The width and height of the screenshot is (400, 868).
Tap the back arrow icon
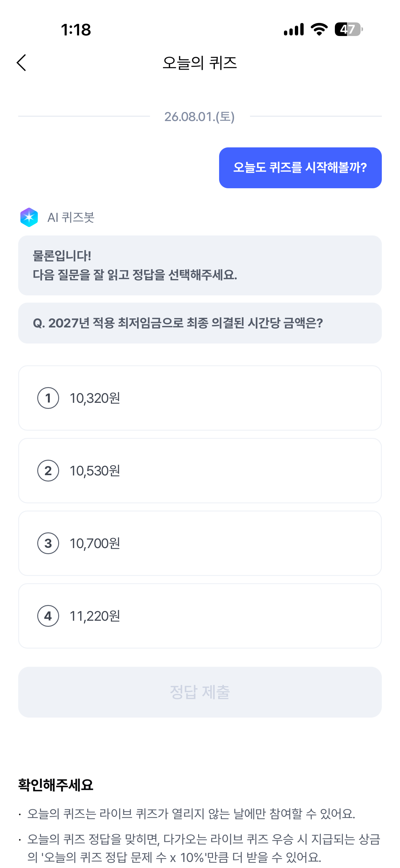pos(21,63)
